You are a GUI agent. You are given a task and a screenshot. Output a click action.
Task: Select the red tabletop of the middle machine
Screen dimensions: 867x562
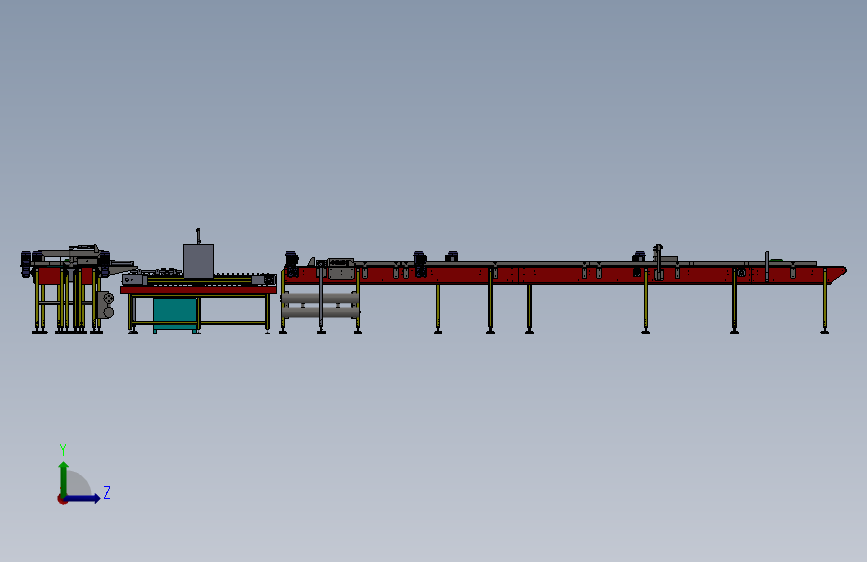click(x=199, y=290)
